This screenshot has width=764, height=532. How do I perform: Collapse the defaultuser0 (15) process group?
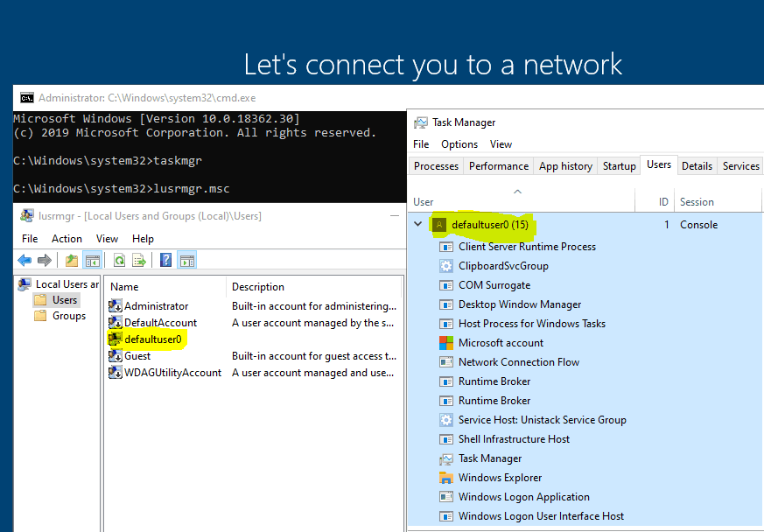click(x=418, y=224)
